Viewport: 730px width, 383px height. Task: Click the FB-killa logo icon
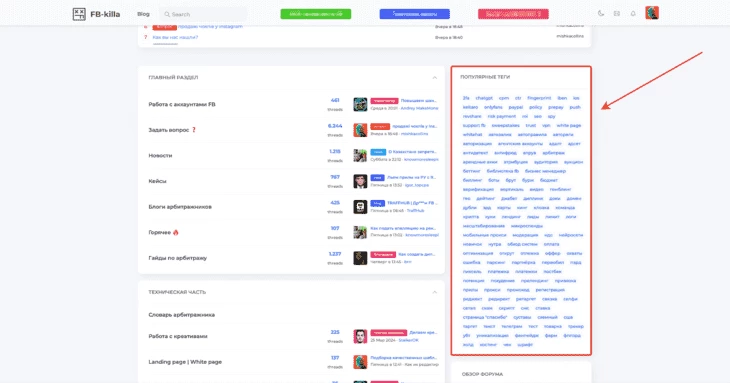[x=79, y=14]
